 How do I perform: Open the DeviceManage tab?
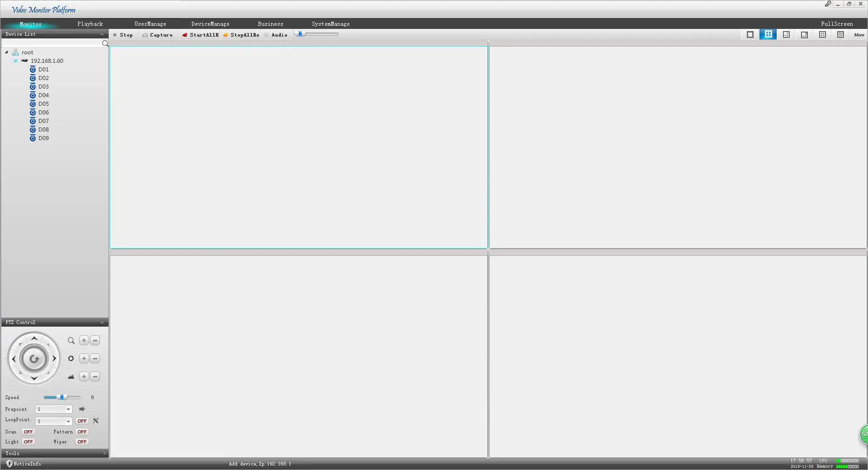(x=210, y=24)
